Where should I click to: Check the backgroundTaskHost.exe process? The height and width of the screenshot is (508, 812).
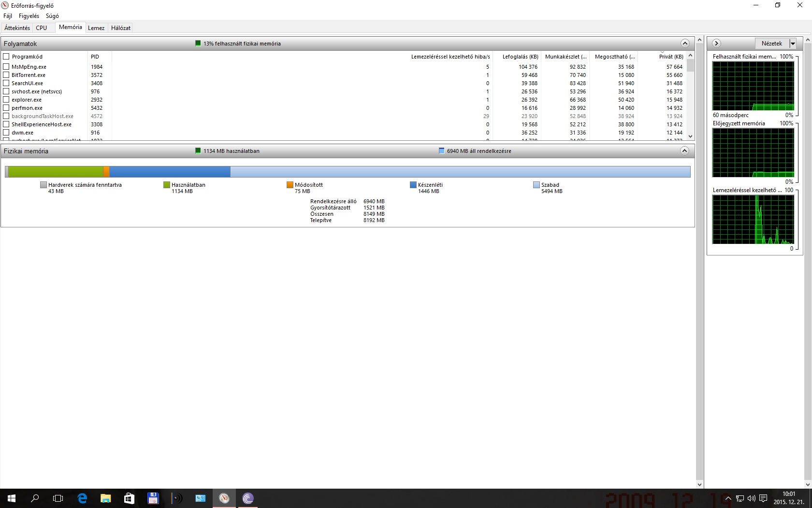(x=6, y=116)
